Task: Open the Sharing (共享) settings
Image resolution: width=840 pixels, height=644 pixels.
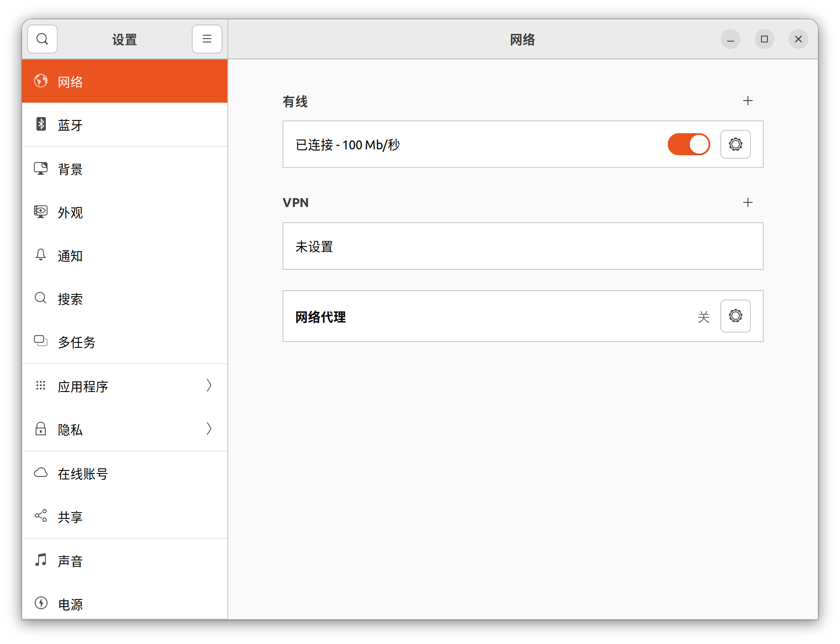Action: (70, 517)
